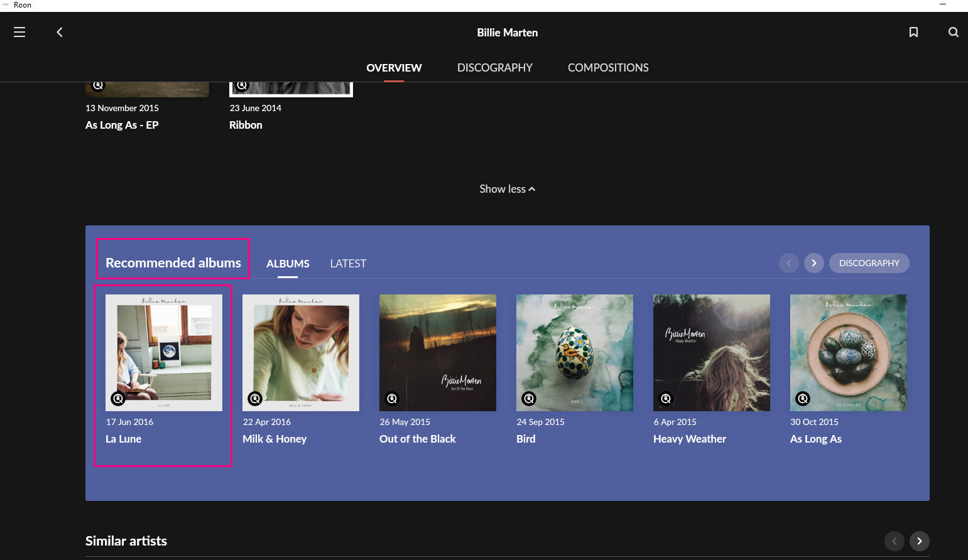This screenshot has height=560, width=968.
Task: Collapse the releases list via Show less
Action: [x=507, y=188]
